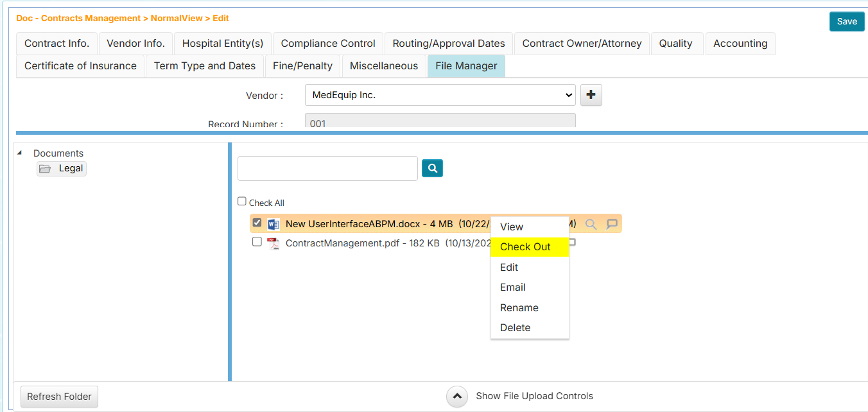Click Show File Upload Controls text
Screen dimensions: 868x412
[534, 396]
